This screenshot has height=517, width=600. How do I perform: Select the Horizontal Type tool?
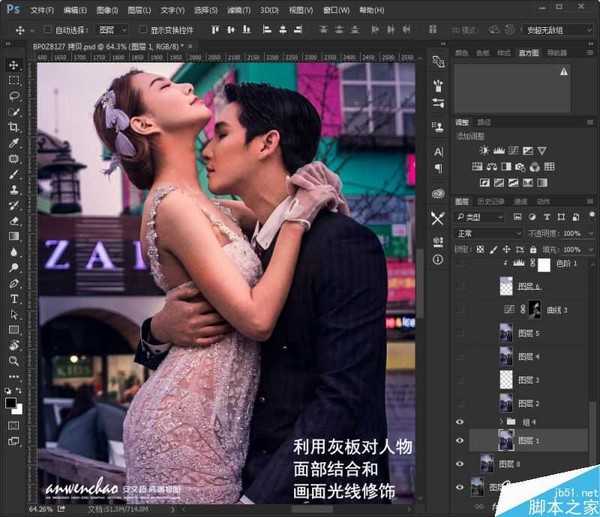pyautogui.click(x=14, y=298)
